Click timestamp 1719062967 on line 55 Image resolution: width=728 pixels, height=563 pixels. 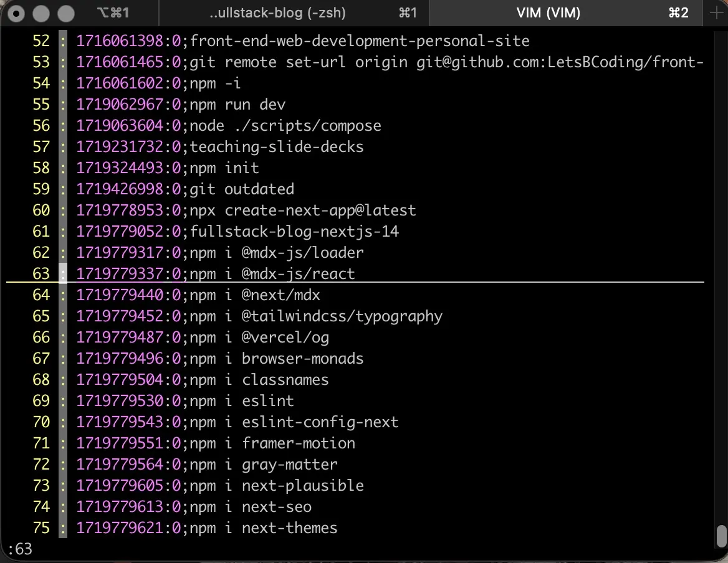tap(120, 105)
